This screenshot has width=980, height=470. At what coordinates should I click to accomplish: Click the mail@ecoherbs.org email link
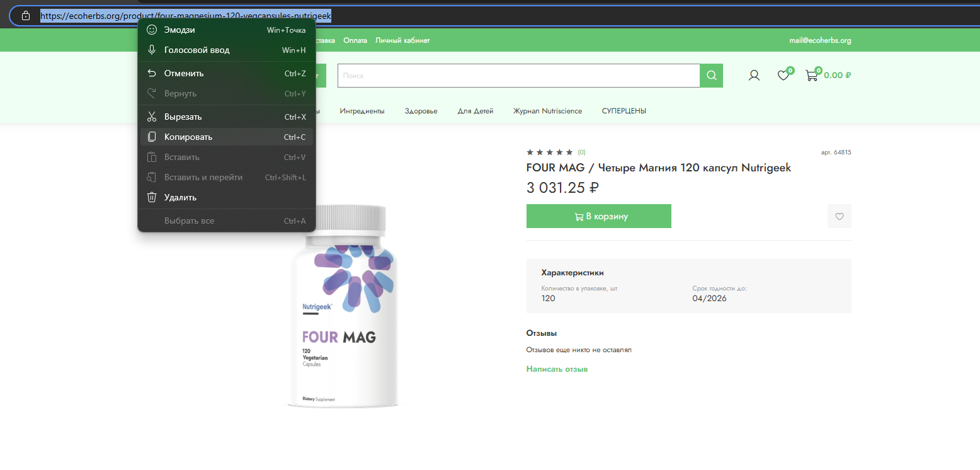tap(820, 40)
